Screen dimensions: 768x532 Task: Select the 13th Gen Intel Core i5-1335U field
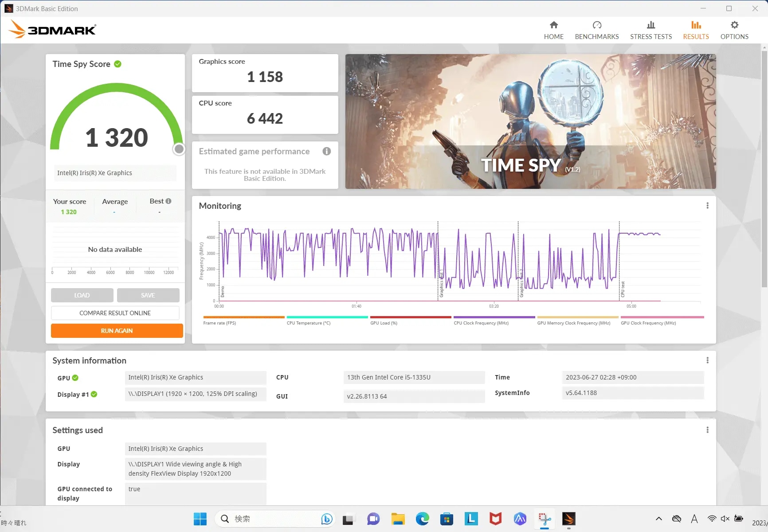pos(414,377)
